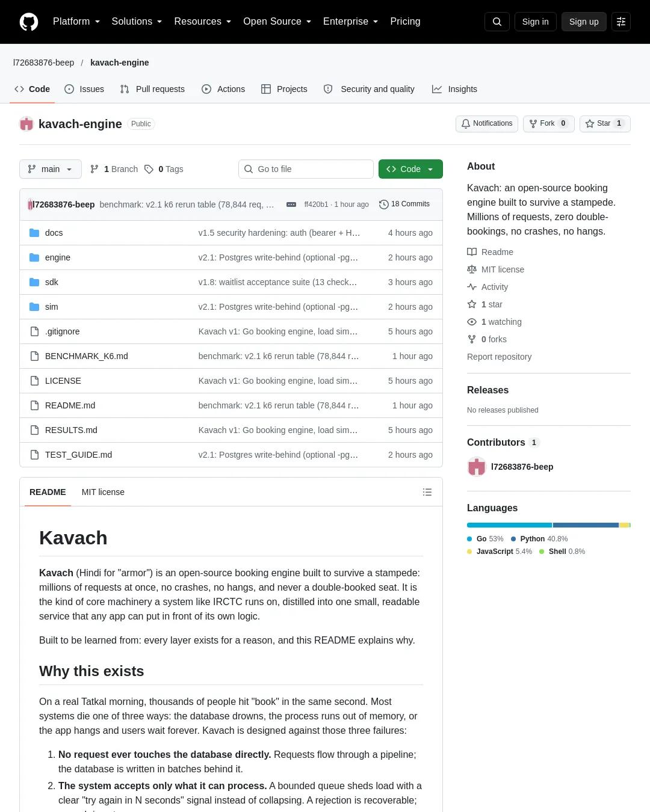Screen dimensions: 650x812
Task: Expand the Open Source menu
Action: 277,22
